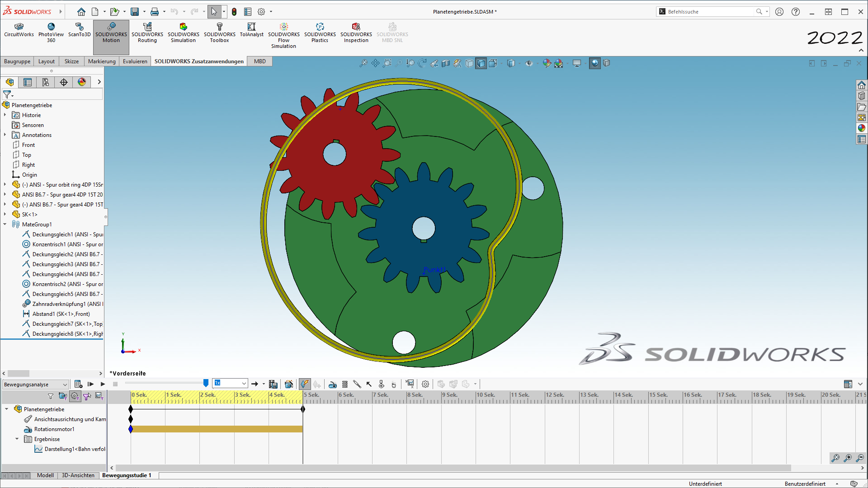
Task: Open Hide/Show Items eye icon
Action: click(x=529, y=63)
